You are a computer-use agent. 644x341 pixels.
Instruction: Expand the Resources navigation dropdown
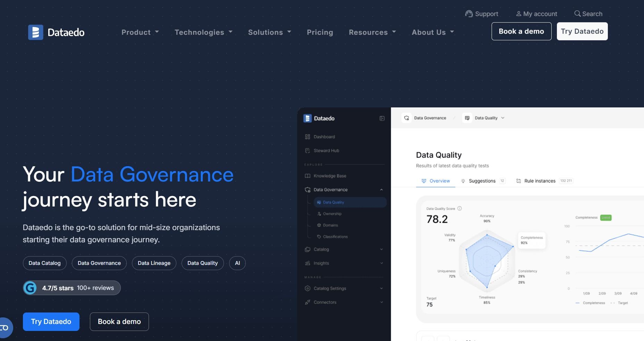click(x=372, y=32)
